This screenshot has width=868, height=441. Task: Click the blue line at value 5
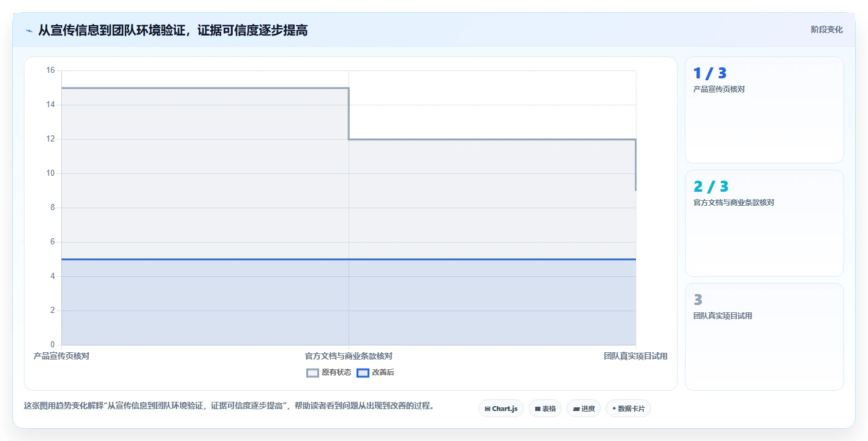349,259
